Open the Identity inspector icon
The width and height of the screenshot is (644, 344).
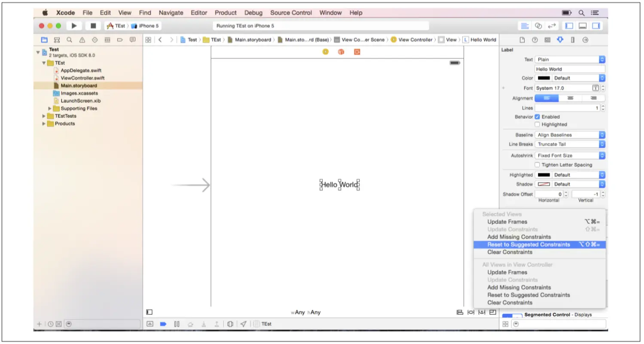pos(547,40)
